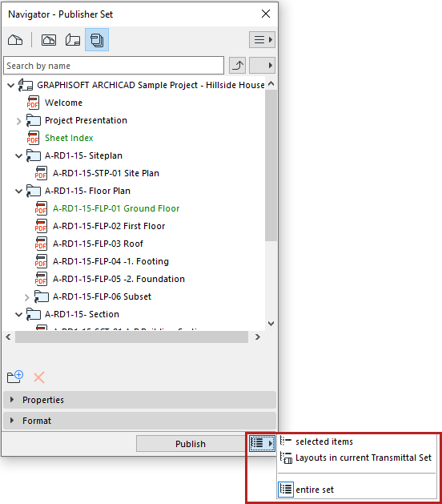Screen dimensions: 442x504
Task: Click the horizontal scrollbar left arrow
Action: point(8,337)
